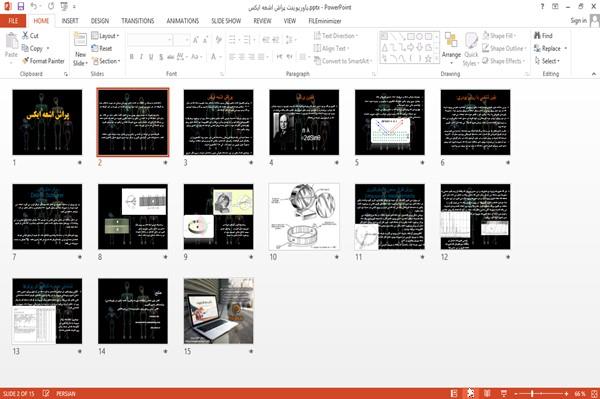Switch to the DESIGN tab

coord(99,21)
